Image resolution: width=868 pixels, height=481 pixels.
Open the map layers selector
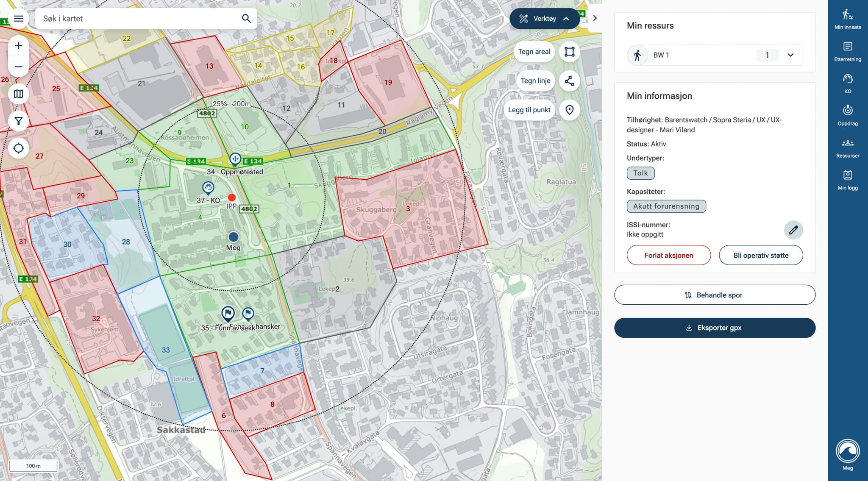pyautogui.click(x=18, y=94)
